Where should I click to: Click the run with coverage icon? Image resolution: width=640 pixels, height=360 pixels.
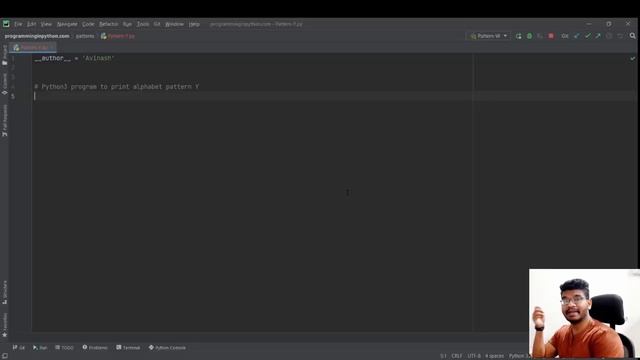coord(540,36)
